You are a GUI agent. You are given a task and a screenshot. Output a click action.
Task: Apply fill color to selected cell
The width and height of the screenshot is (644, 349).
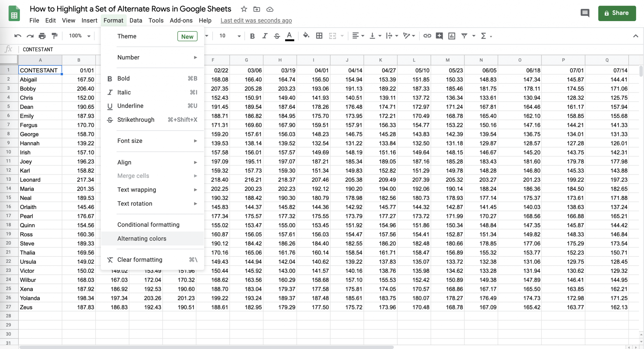click(306, 36)
